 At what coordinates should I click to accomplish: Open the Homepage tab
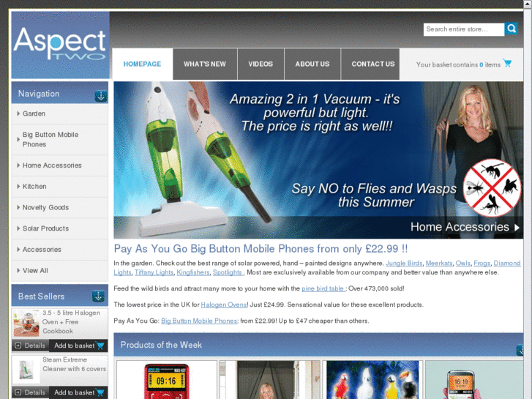143,64
